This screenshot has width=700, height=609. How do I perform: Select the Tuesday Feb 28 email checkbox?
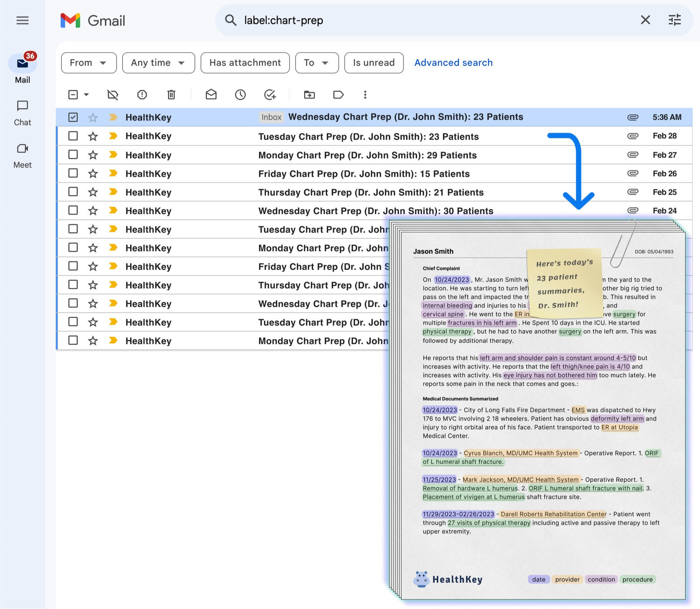point(73,136)
